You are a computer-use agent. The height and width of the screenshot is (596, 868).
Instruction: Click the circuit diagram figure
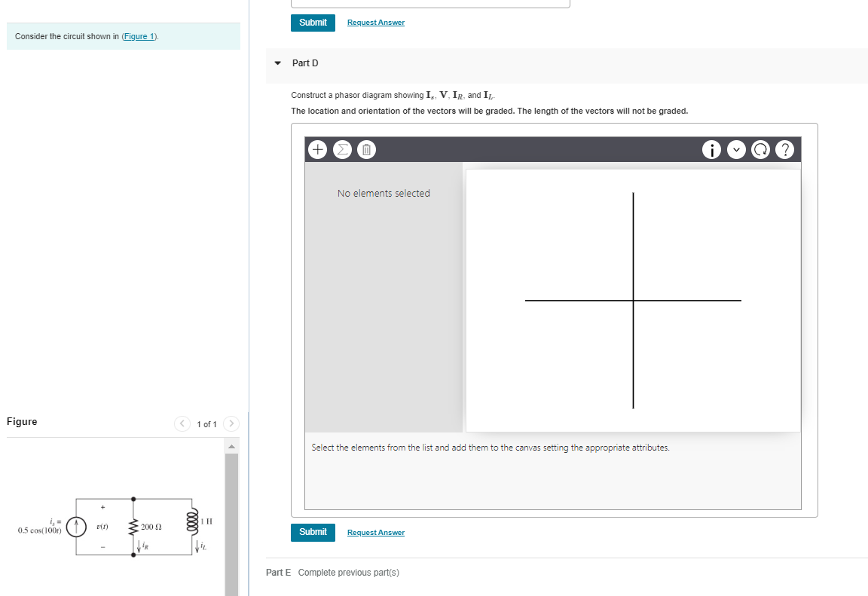(115, 526)
